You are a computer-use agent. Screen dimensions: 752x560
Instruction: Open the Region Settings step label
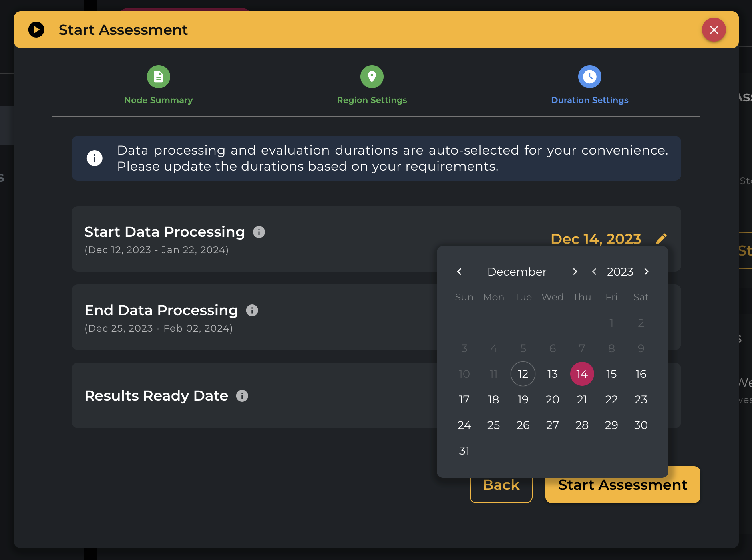372,100
